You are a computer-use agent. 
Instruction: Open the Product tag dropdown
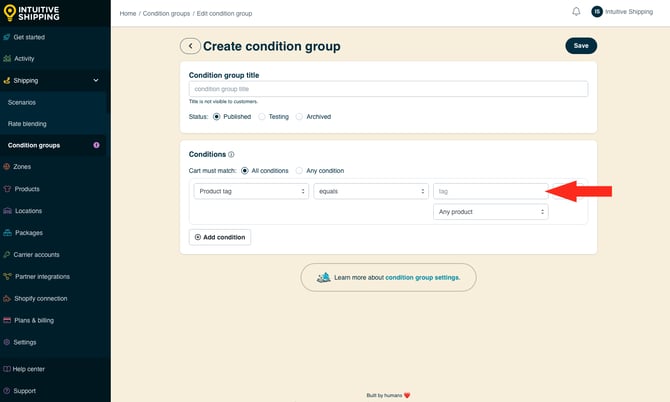(x=251, y=191)
